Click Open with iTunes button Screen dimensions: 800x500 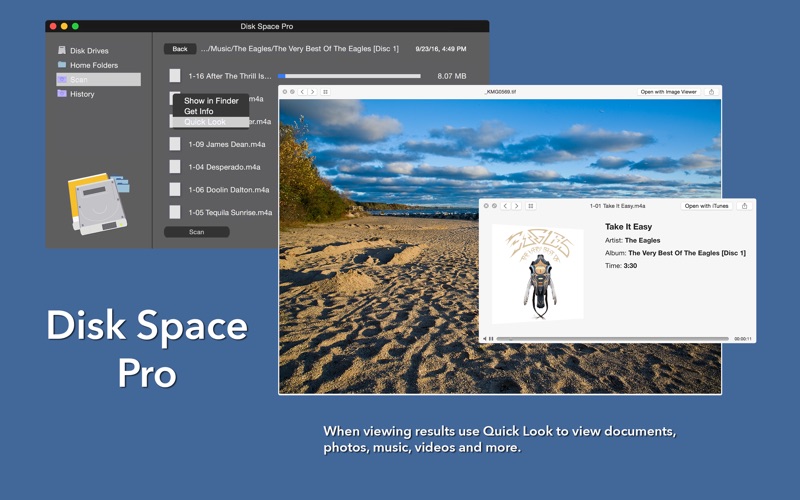[x=707, y=206]
